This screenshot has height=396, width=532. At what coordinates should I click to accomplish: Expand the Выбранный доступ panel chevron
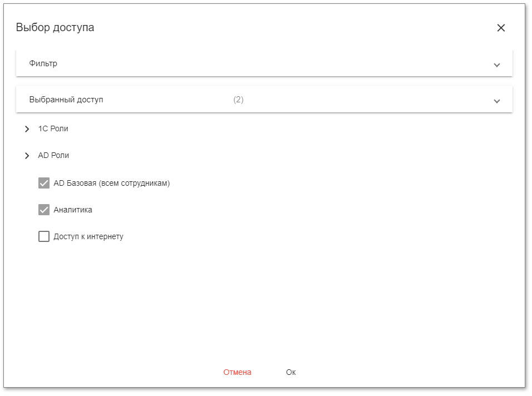497,101
